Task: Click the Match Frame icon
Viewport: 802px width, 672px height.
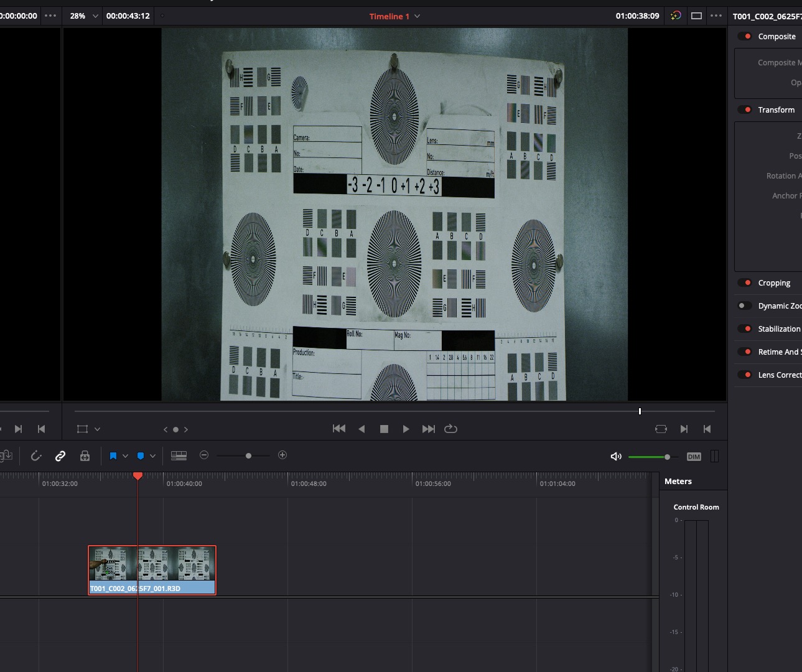Action: coord(661,429)
